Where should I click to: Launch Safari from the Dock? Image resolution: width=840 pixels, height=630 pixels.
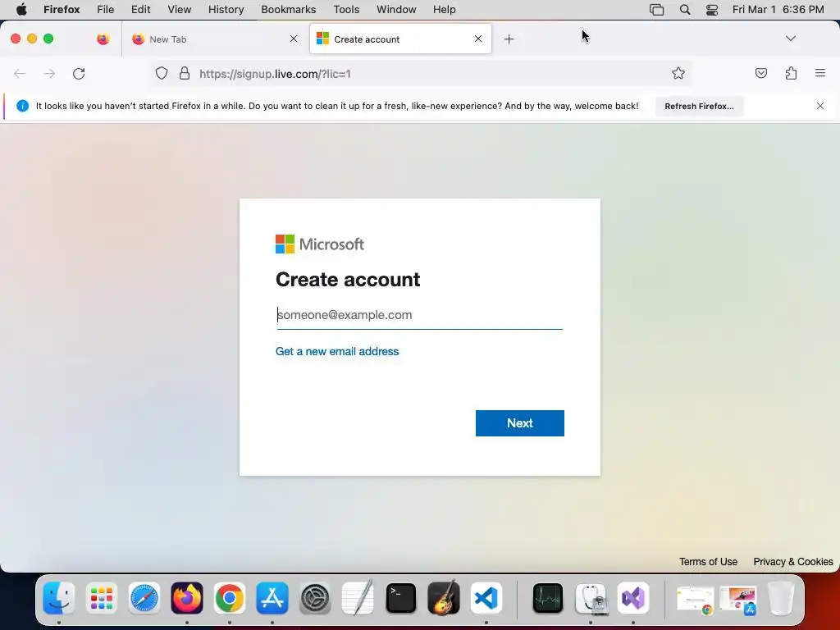(144, 598)
